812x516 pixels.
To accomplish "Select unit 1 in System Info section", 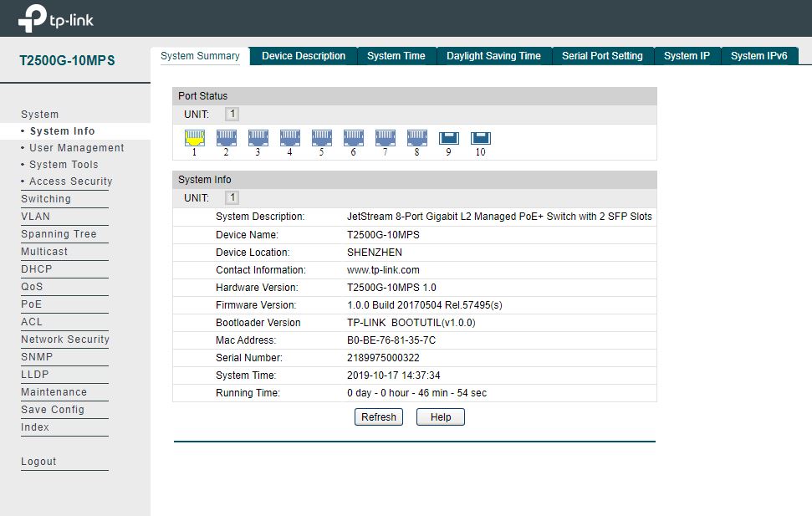I will tap(232, 197).
